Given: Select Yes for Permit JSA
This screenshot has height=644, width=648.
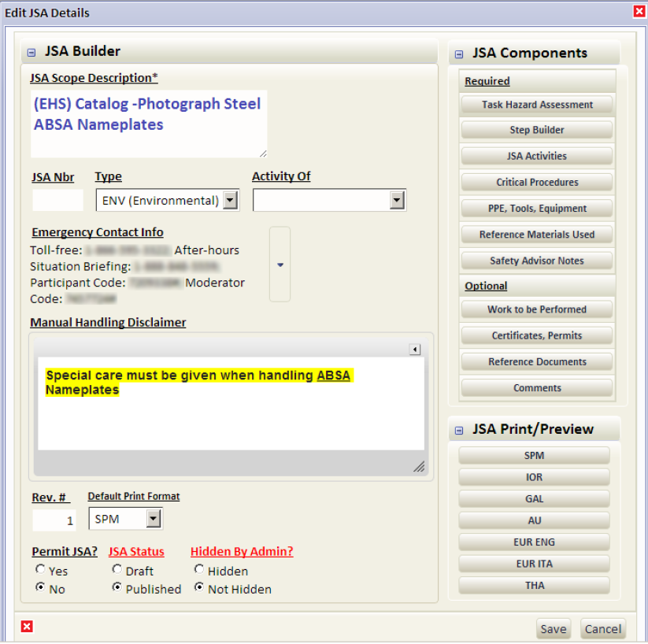Looking at the screenshot, I should (40, 569).
